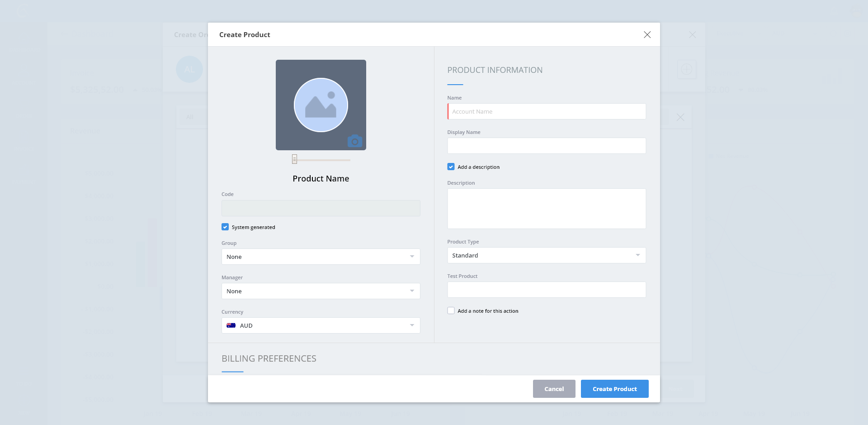This screenshot has width=868, height=425.
Task: Click the camera icon to upload photo
Action: pyautogui.click(x=355, y=141)
